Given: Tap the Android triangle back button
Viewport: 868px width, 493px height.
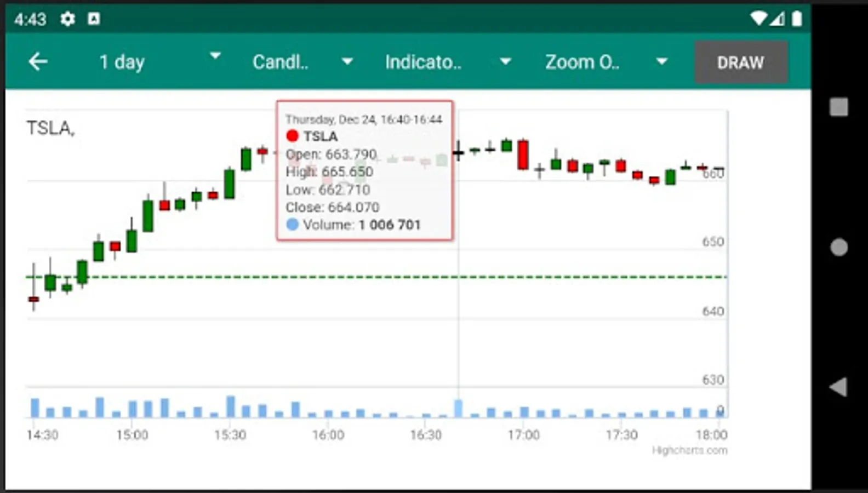Looking at the screenshot, I should pyautogui.click(x=838, y=387).
